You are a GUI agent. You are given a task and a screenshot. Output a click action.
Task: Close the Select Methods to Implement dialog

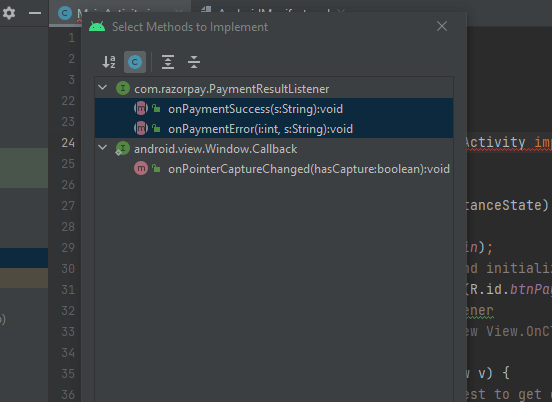tap(442, 26)
